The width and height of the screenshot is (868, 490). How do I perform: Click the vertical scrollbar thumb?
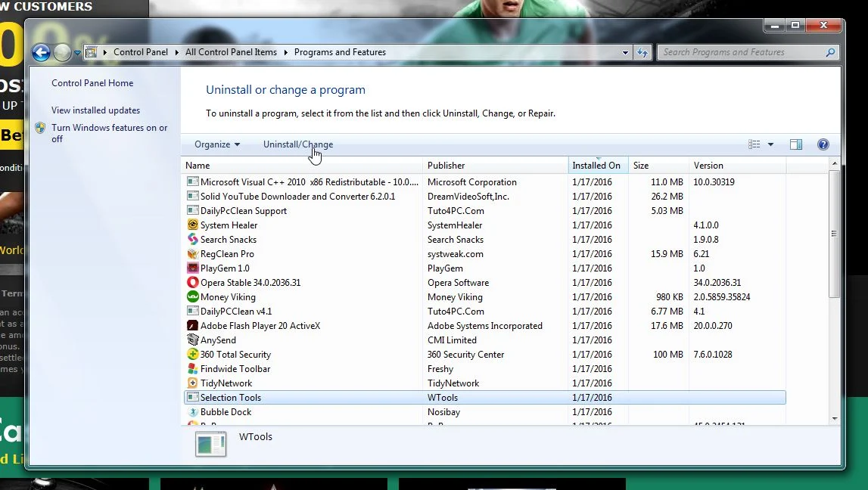tap(834, 234)
